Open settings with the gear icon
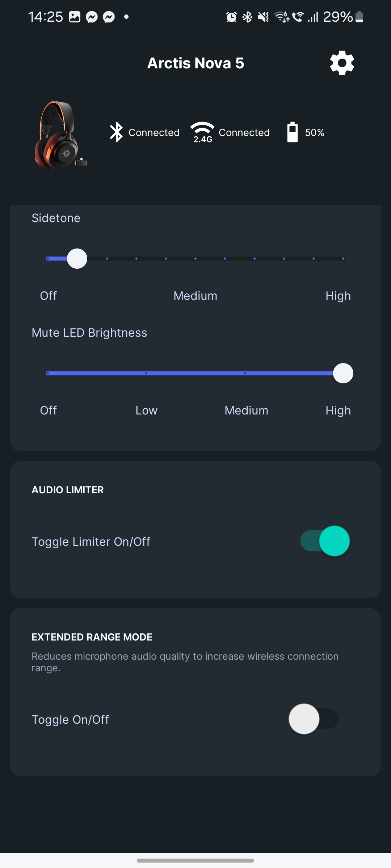 [x=342, y=63]
